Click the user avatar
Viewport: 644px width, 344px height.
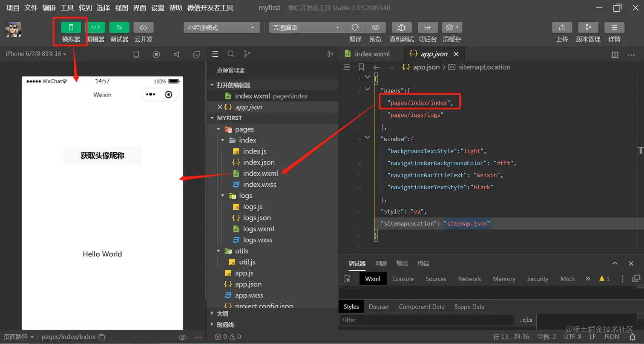click(13, 29)
